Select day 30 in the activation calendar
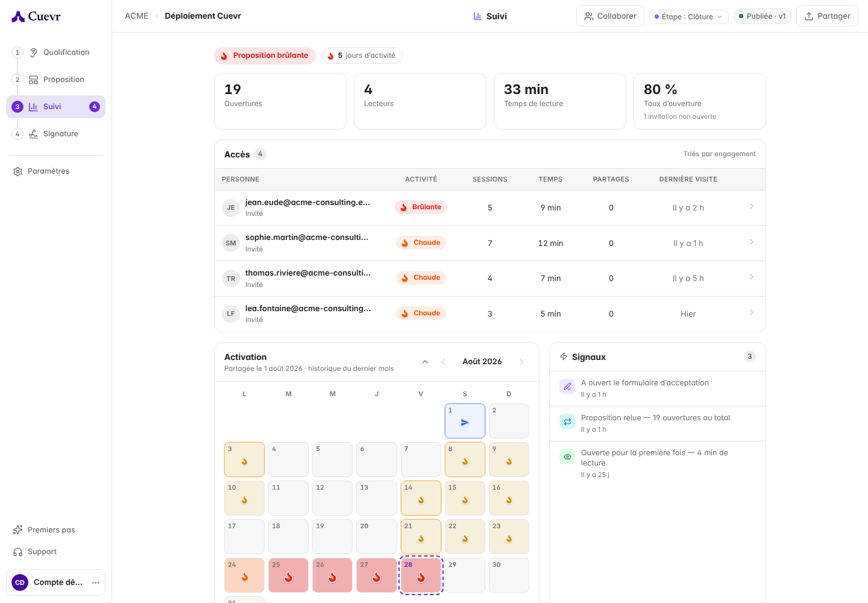Viewport: 868px width, 603px height. pos(509,575)
